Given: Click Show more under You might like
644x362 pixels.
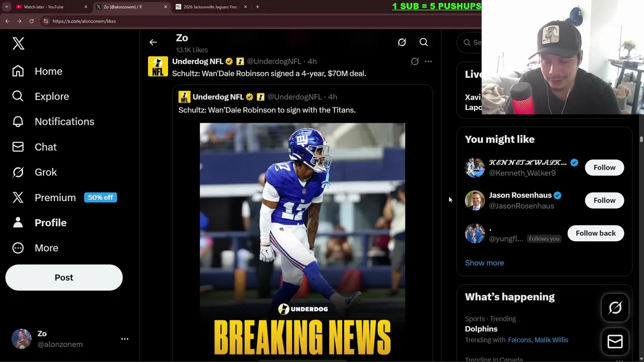Looking at the screenshot, I should [485, 263].
